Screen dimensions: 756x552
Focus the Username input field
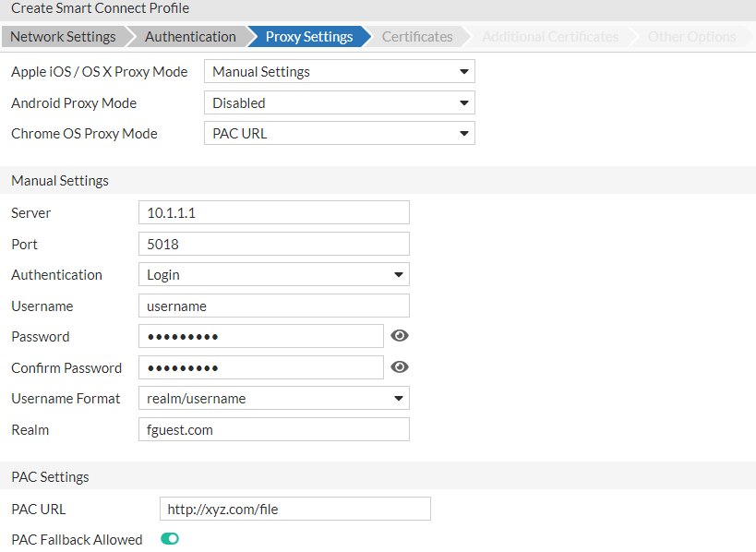point(274,306)
